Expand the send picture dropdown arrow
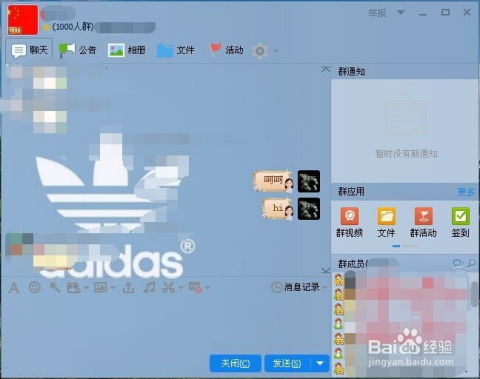Viewport: 480px width, 379px height. (113, 287)
